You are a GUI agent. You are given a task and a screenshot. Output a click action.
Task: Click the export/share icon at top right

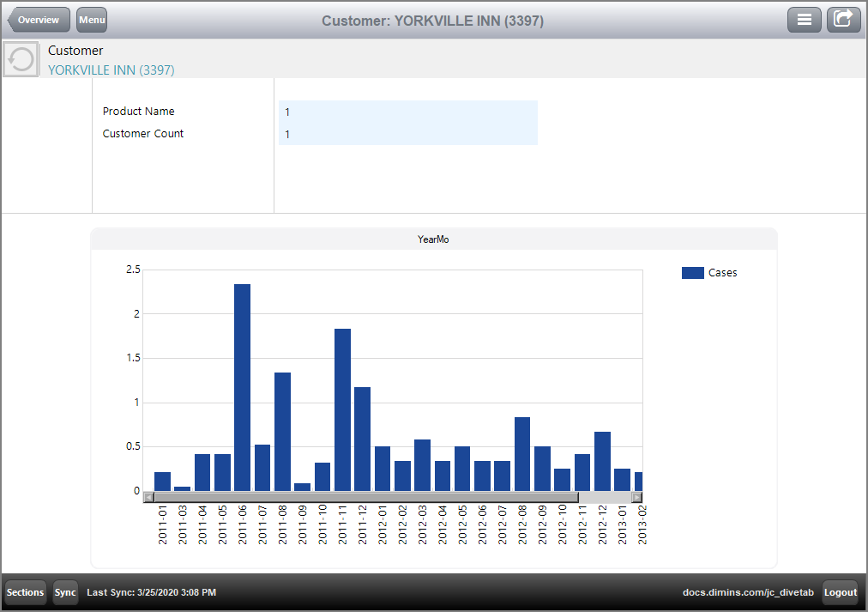click(843, 19)
